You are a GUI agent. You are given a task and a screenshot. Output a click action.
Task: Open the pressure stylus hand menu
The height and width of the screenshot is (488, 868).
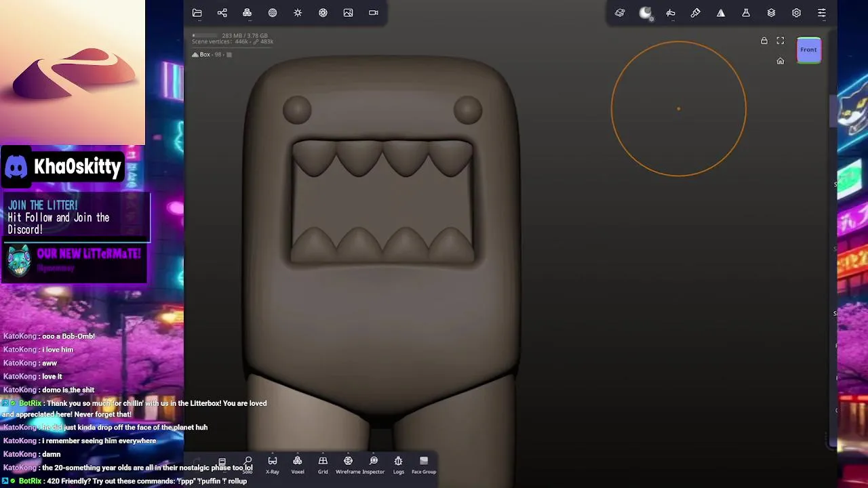click(671, 13)
